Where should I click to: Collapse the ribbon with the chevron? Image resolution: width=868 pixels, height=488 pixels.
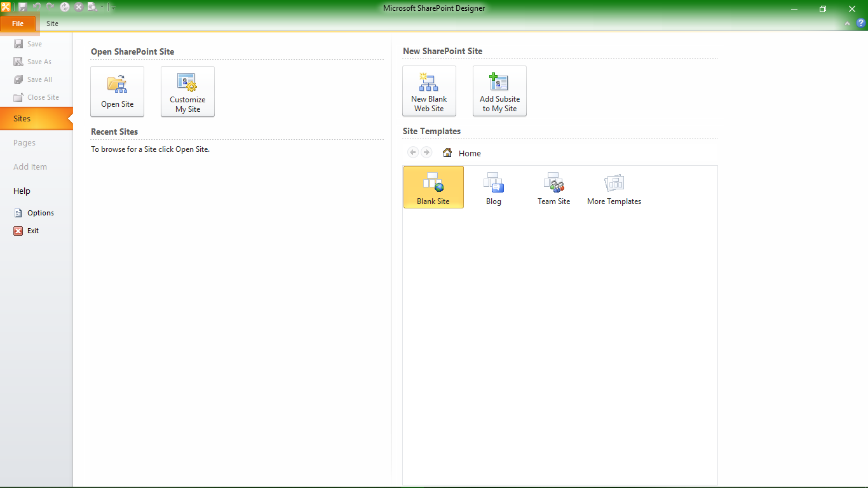[848, 24]
